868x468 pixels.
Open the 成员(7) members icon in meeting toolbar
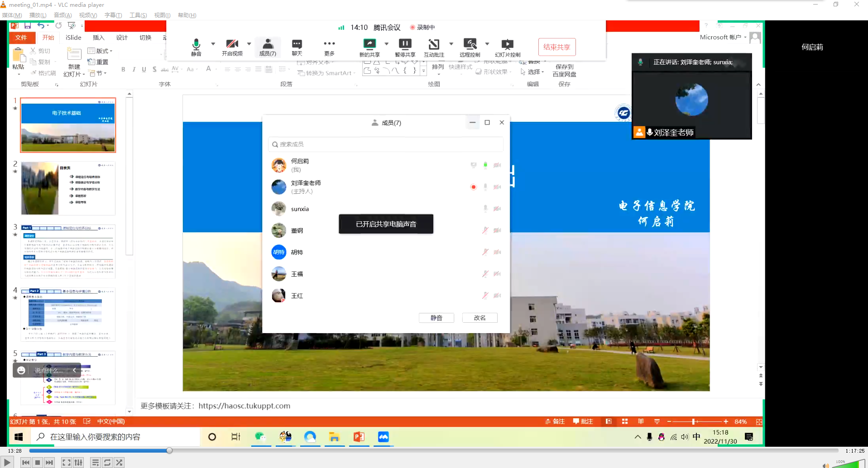point(268,47)
